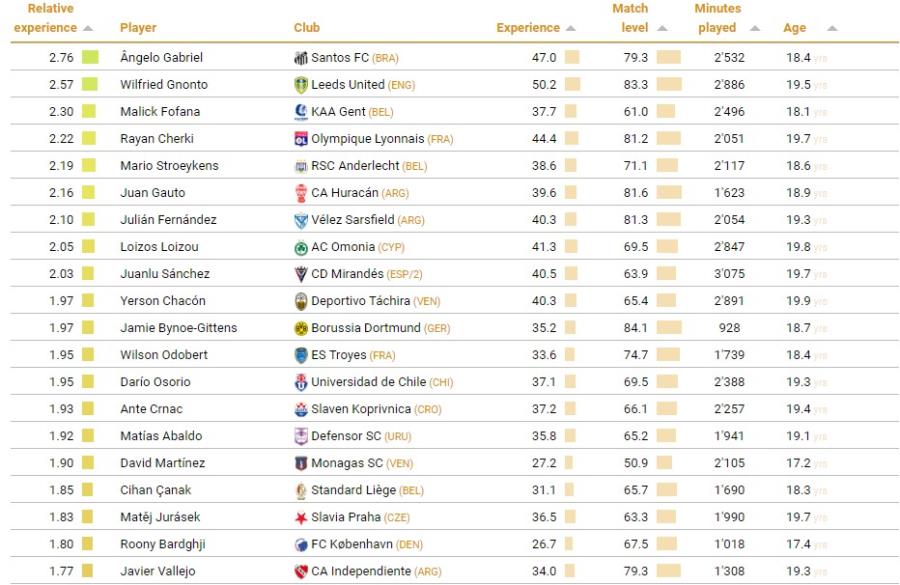The height and width of the screenshot is (585, 900).
Task: Open Jamie Bynoe-Gittens player link
Action: [x=178, y=328]
